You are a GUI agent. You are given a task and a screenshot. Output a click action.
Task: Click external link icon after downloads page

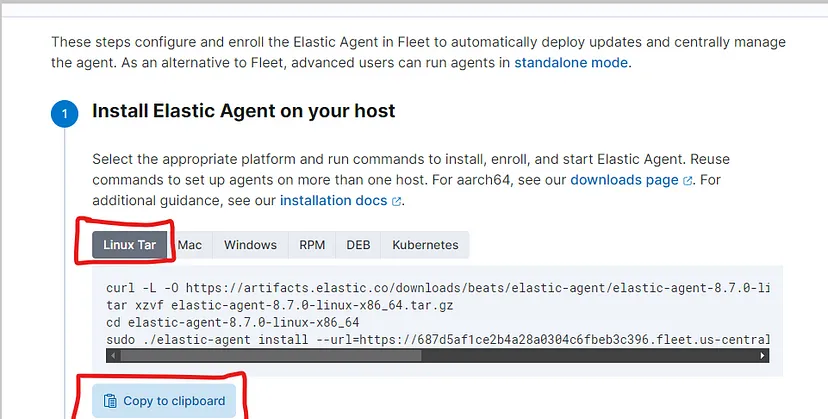pos(687,181)
